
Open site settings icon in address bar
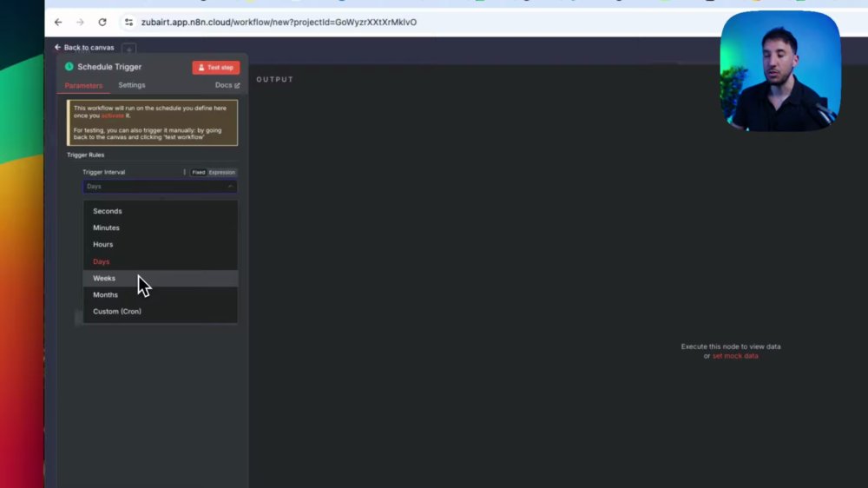[x=129, y=23]
